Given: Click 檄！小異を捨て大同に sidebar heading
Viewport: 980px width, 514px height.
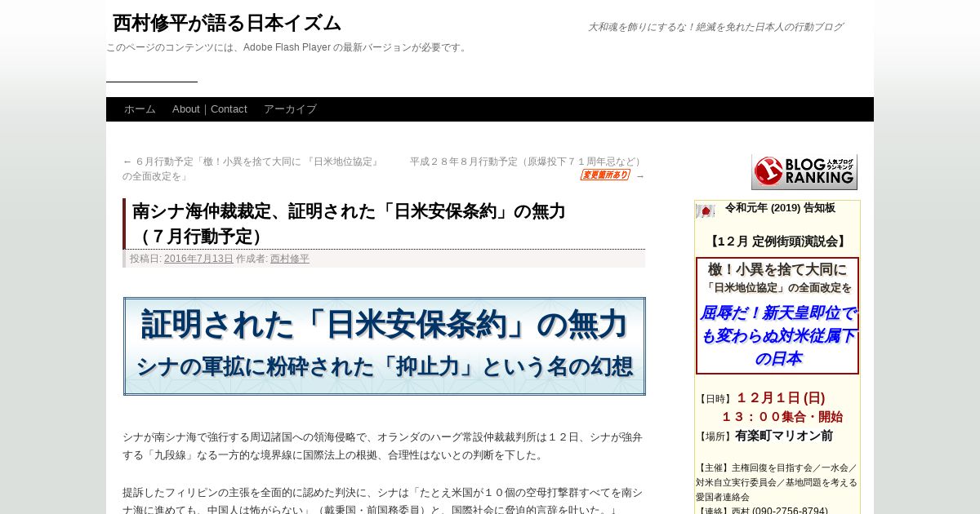Looking at the screenshot, I should (x=777, y=269).
